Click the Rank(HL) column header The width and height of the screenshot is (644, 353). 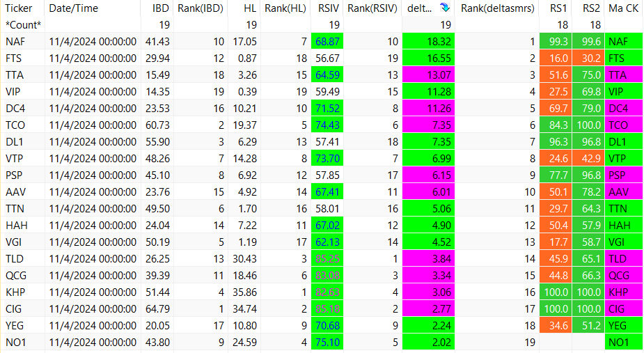pyautogui.click(x=285, y=8)
